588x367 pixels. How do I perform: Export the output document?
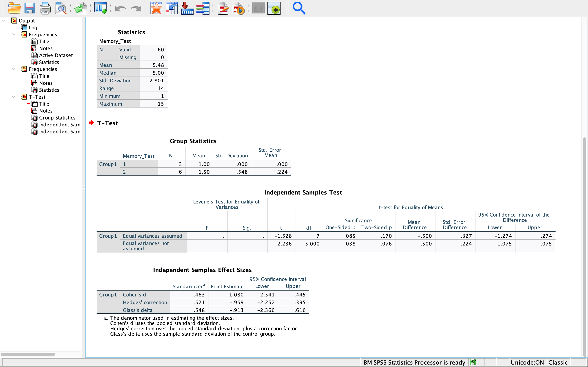(x=81, y=8)
